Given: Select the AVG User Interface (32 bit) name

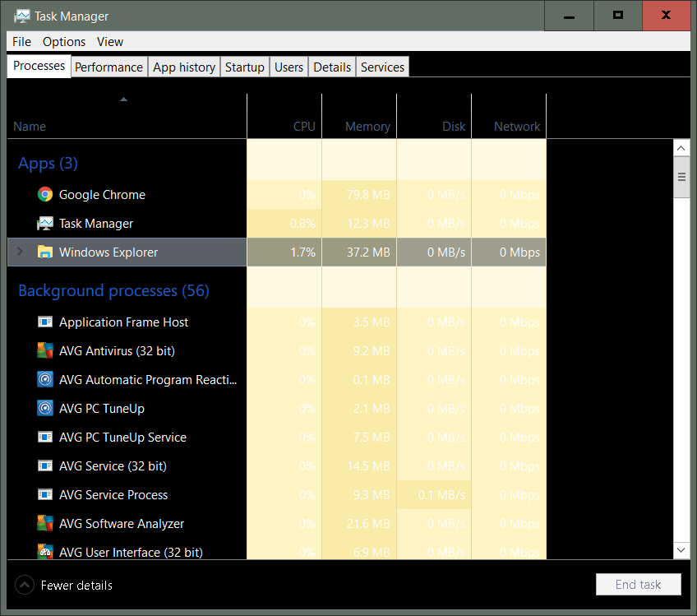Looking at the screenshot, I should coord(131,553).
